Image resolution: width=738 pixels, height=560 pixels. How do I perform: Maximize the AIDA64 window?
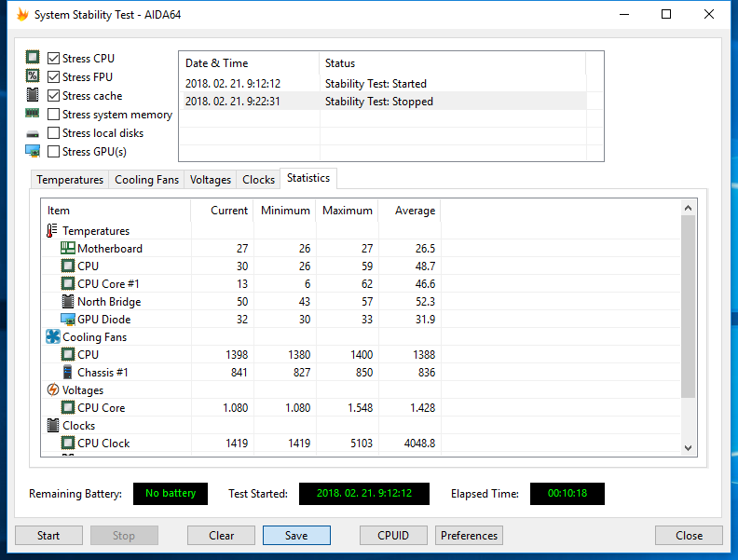(x=666, y=14)
